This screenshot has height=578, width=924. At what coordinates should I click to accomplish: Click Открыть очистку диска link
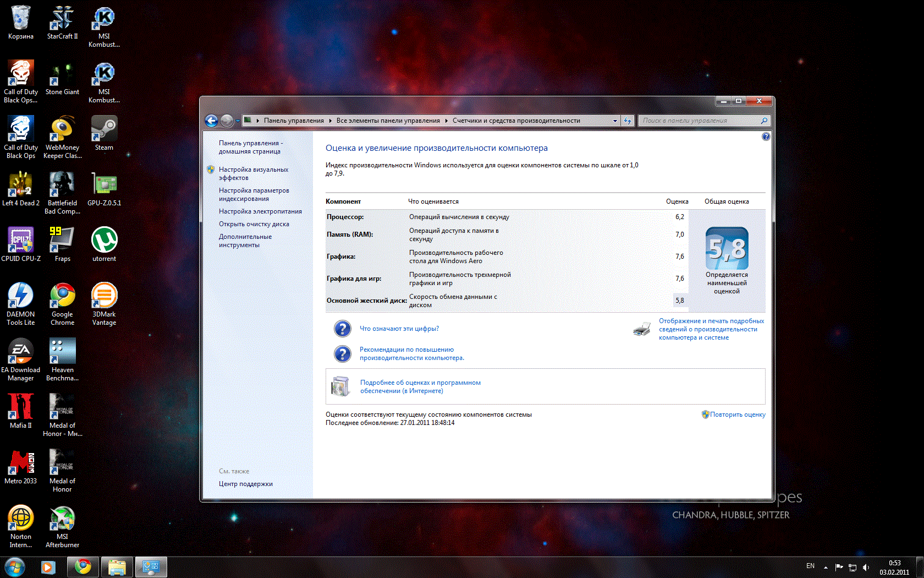click(254, 224)
